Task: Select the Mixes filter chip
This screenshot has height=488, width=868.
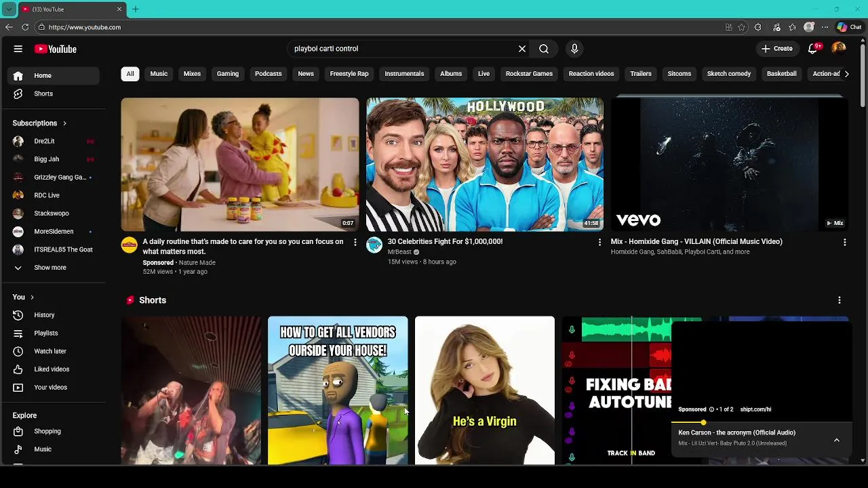Action: [x=192, y=74]
